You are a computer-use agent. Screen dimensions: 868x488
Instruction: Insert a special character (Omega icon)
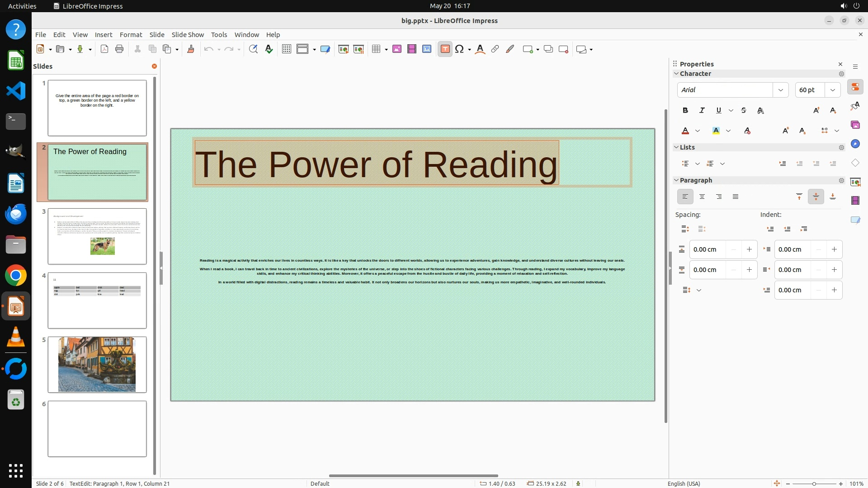click(x=459, y=49)
